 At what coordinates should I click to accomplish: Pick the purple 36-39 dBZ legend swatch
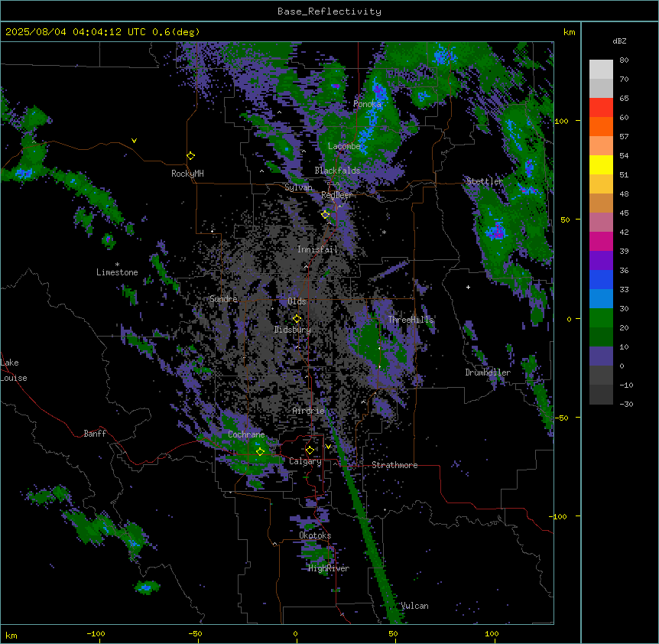point(601,261)
